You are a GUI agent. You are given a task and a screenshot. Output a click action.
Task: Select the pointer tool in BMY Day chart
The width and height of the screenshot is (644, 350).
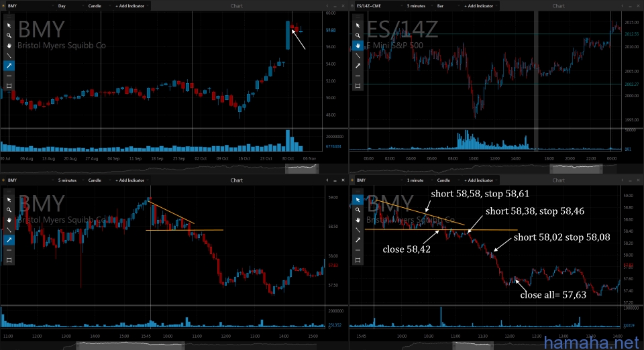pos(9,25)
